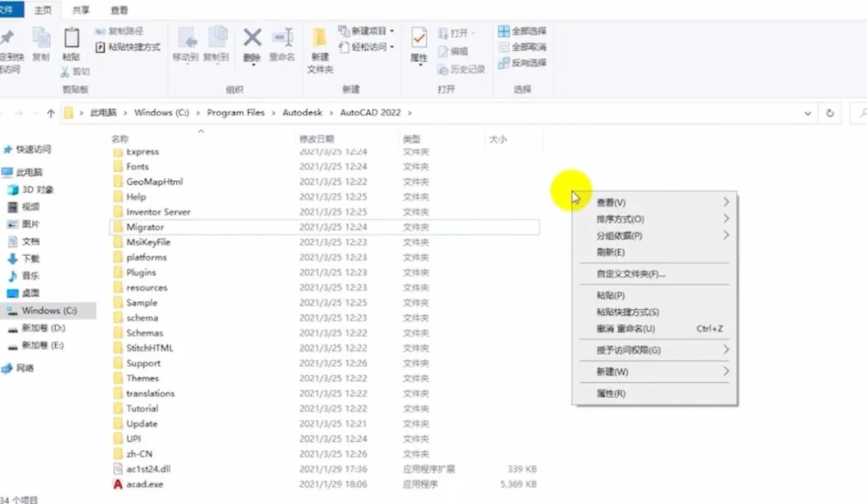Open New (新建(W)) context submenu

point(655,371)
